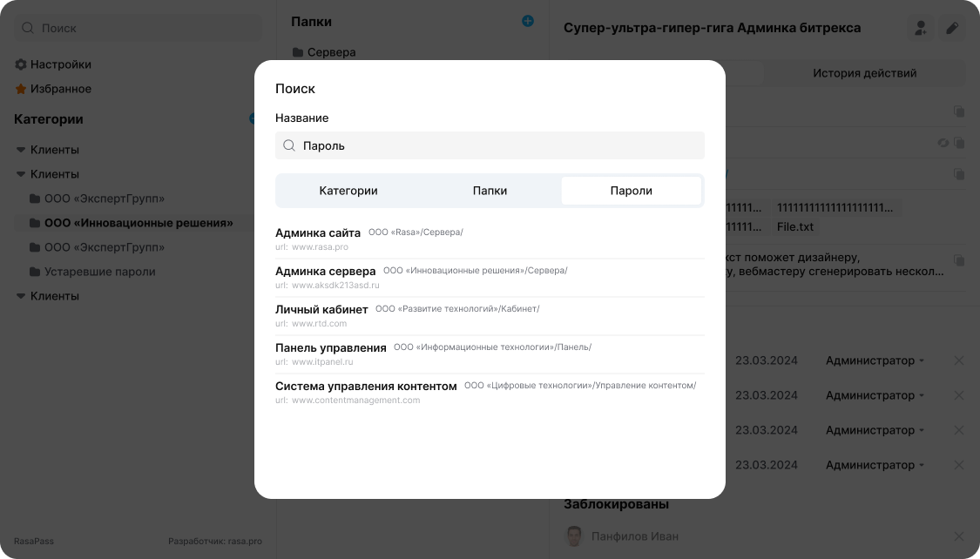Switch search filter to Категории
The width and height of the screenshot is (980, 559).
point(348,191)
